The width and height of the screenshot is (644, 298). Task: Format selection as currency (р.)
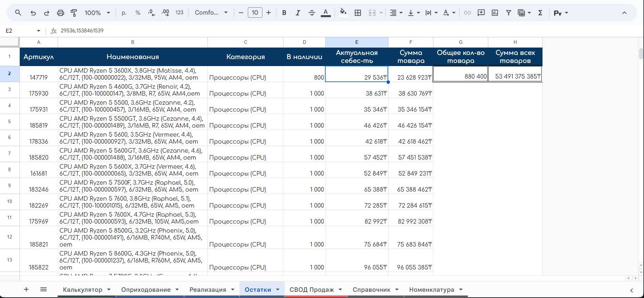pos(124,13)
